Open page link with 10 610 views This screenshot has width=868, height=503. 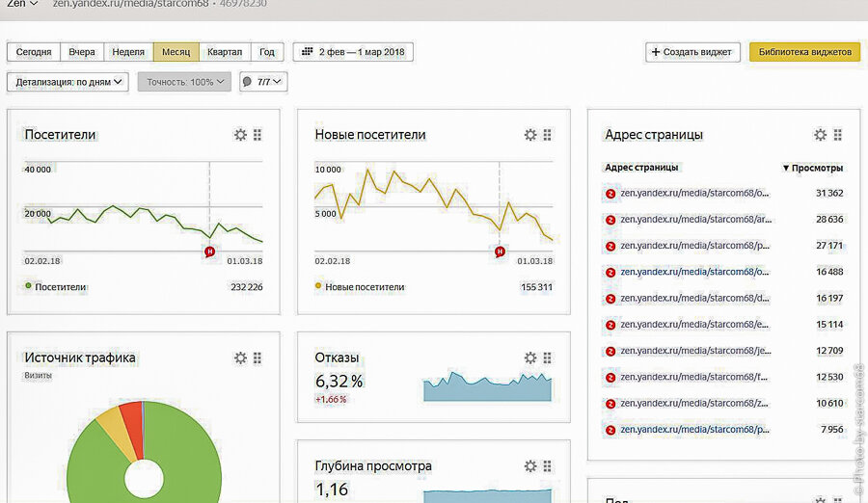click(x=694, y=404)
